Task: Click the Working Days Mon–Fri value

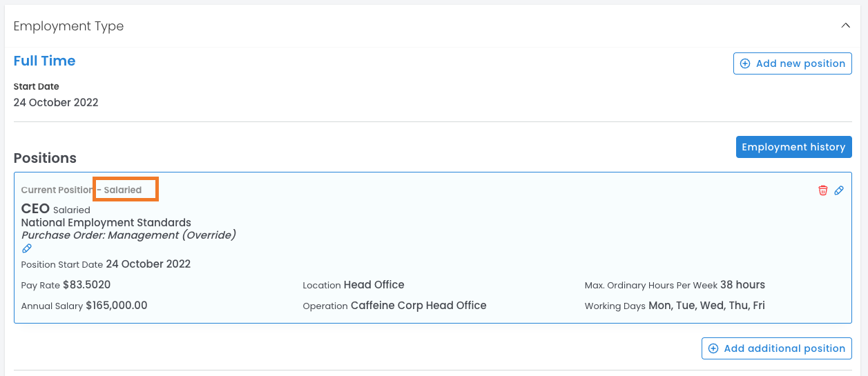Action: click(x=706, y=306)
